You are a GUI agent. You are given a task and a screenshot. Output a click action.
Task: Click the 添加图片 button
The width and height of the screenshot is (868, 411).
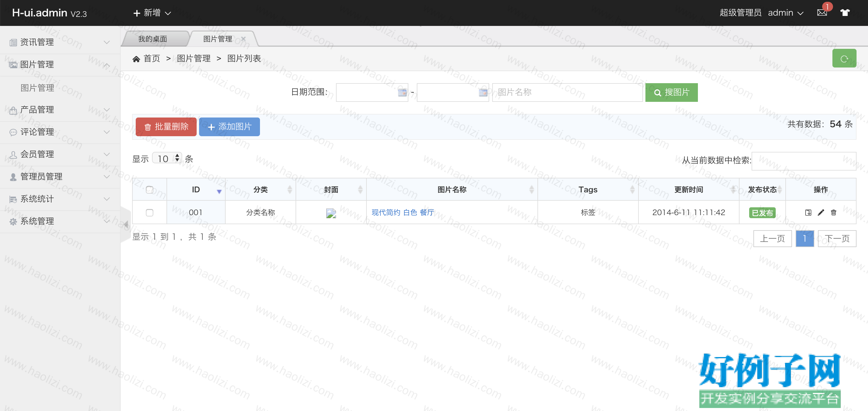tap(230, 127)
